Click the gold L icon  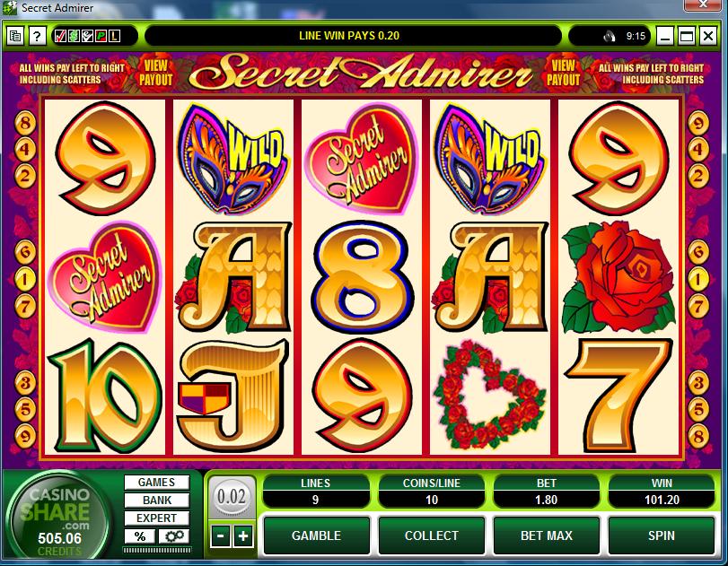(x=114, y=36)
